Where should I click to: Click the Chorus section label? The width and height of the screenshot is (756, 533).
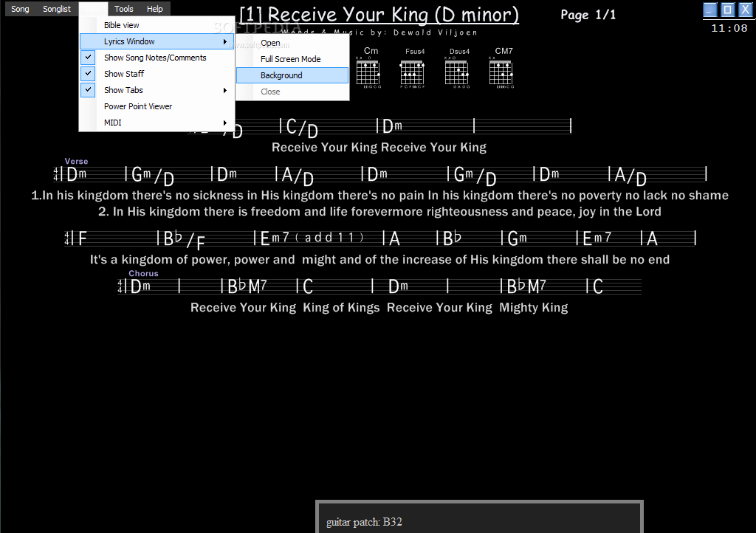(x=143, y=273)
